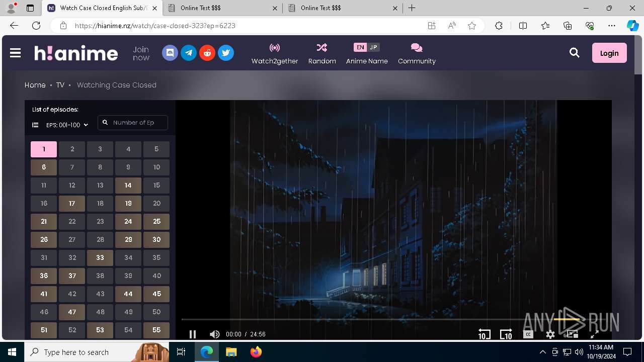Toggle episode list view icon

click(35, 125)
